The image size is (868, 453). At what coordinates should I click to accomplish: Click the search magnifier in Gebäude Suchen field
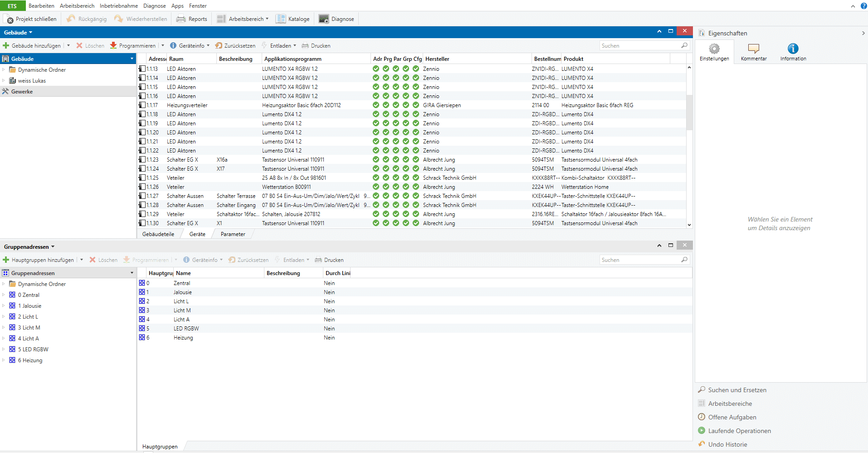click(x=684, y=45)
